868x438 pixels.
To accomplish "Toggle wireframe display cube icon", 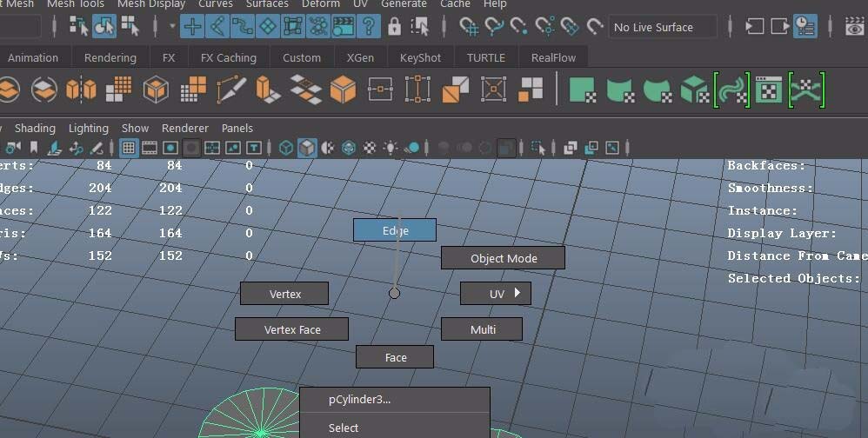I will [286, 148].
